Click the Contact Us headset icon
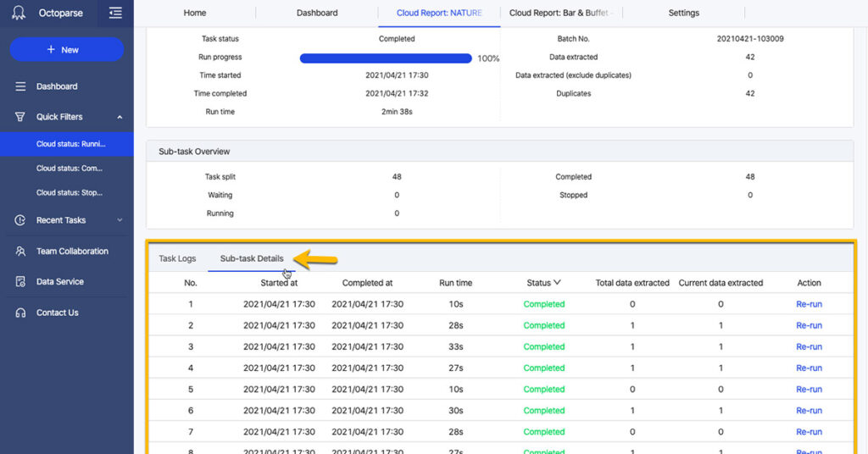This screenshot has height=454, width=868. (20, 313)
